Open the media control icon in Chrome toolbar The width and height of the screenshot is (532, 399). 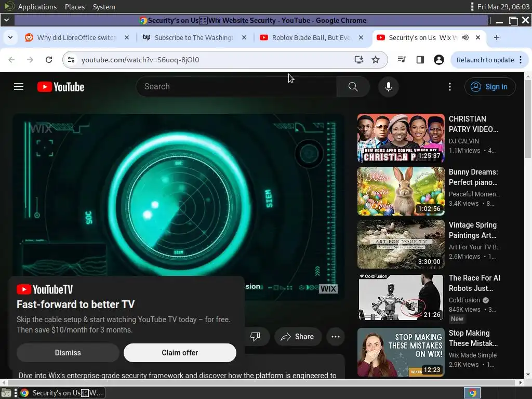tap(402, 60)
